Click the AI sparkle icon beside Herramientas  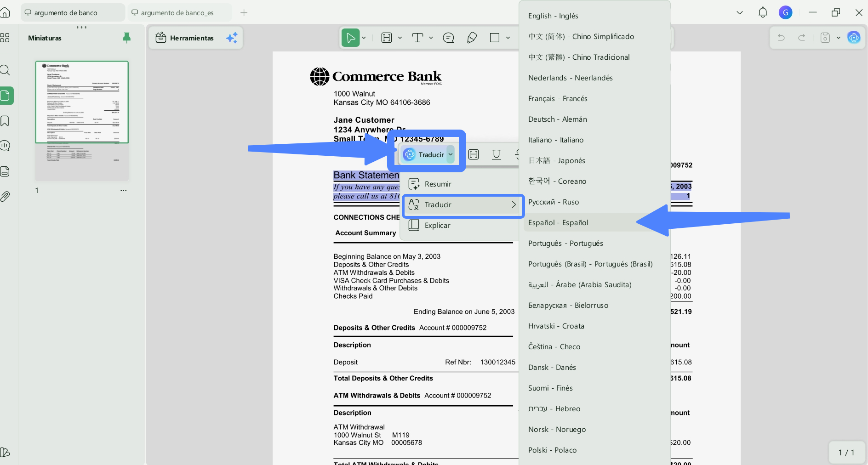click(232, 38)
